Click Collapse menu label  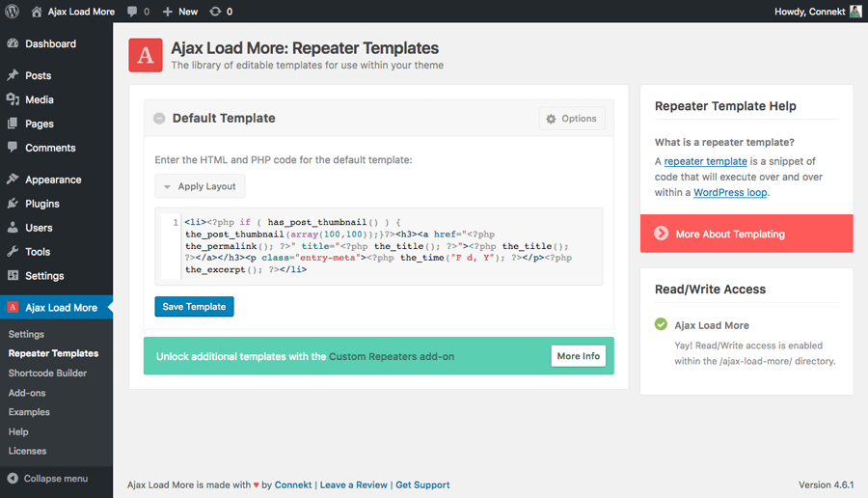pos(55,479)
